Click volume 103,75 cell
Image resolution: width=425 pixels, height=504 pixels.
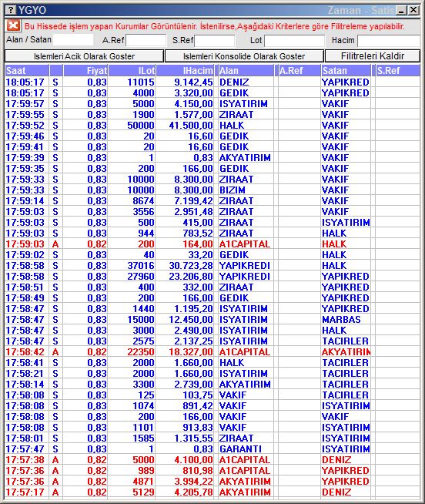[x=198, y=395]
